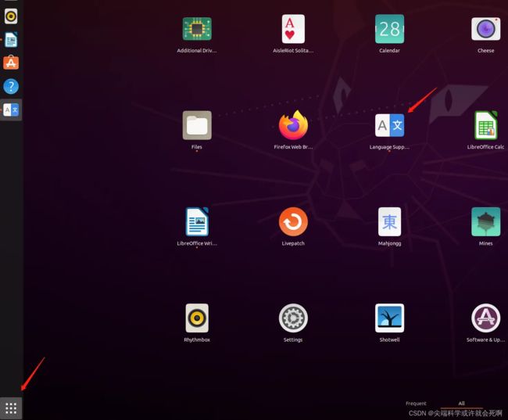The width and height of the screenshot is (508, 420).
Task: Open Software & Updates
Action: click(x=485, y=318)
